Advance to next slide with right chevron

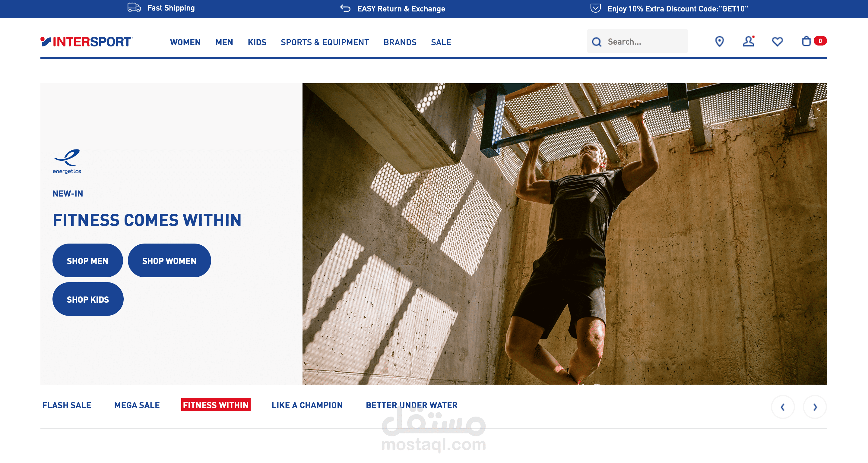point(815,407)
